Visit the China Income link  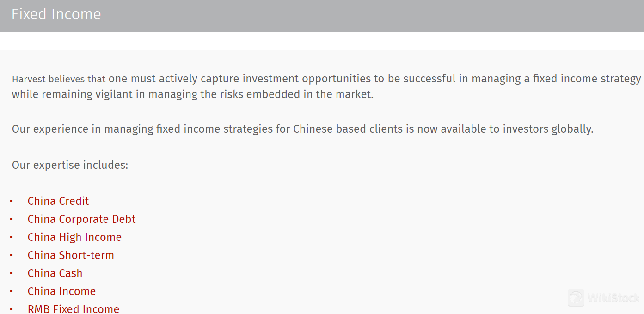(61, 291)
